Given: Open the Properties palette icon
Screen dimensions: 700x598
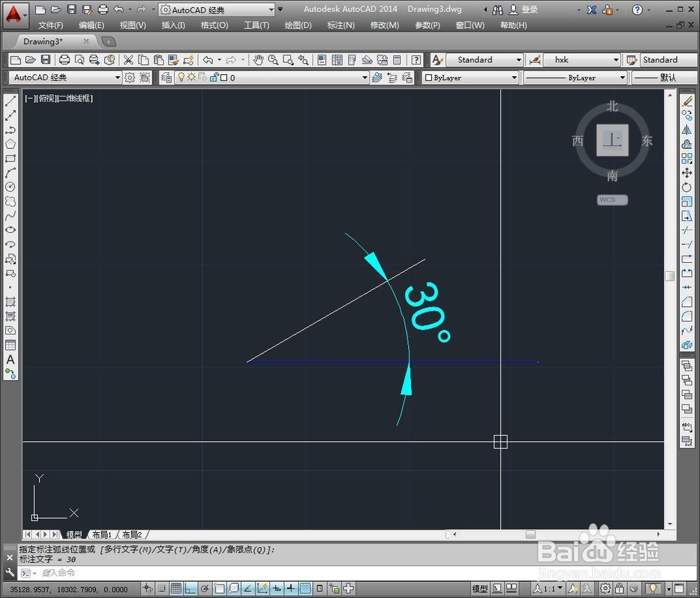Looking at the screenshot, I should (322, 59).
